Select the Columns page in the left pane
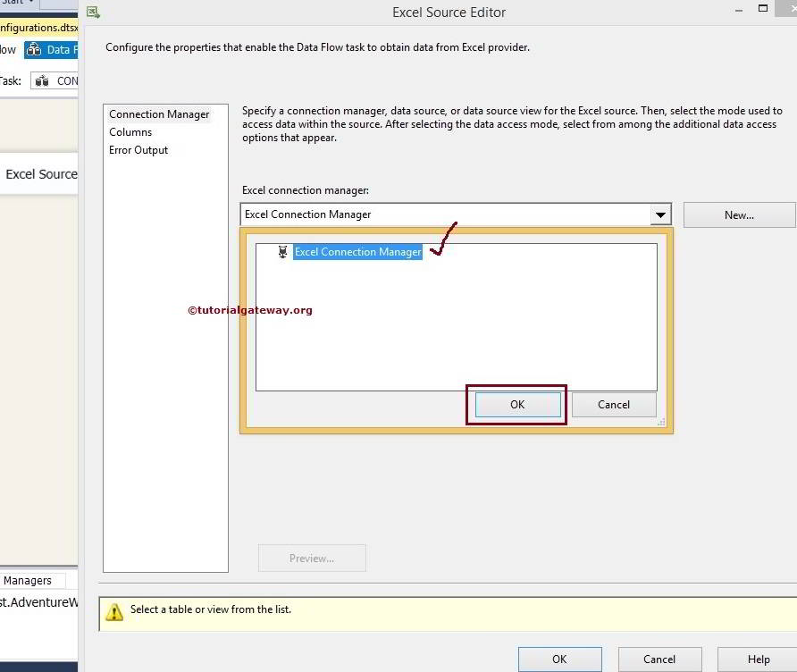 [130, 131]
